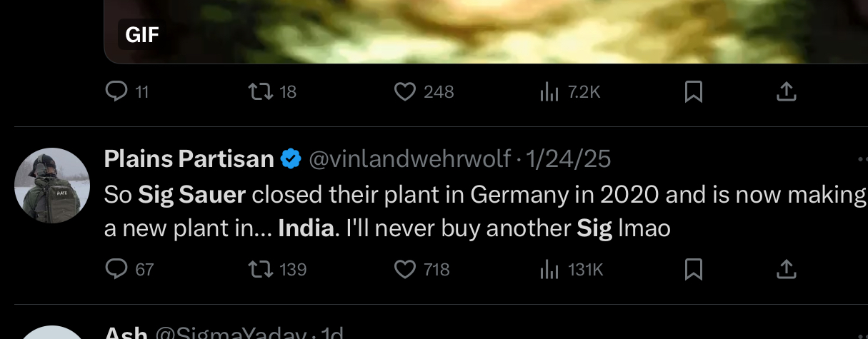Open the Ash user profile name
Image resolution: width=868 pixels, height=339 pixels.
[126, 333]
